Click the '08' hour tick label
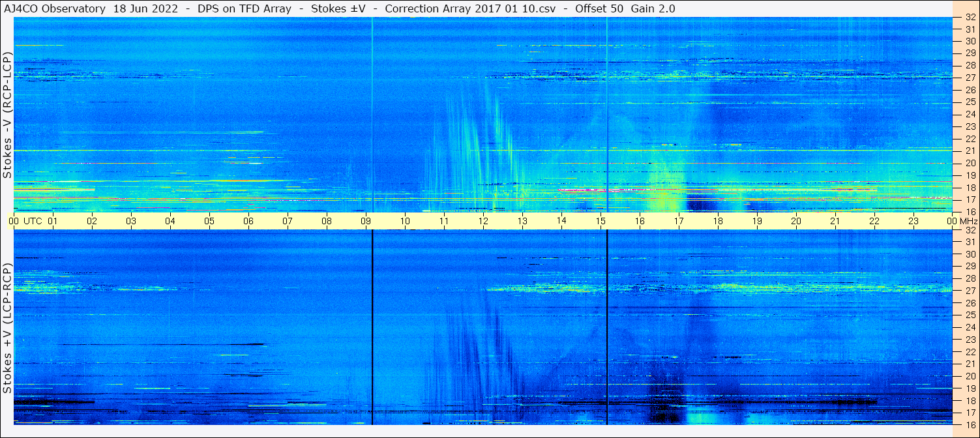 pyautogui.click(x=327, y=221)
